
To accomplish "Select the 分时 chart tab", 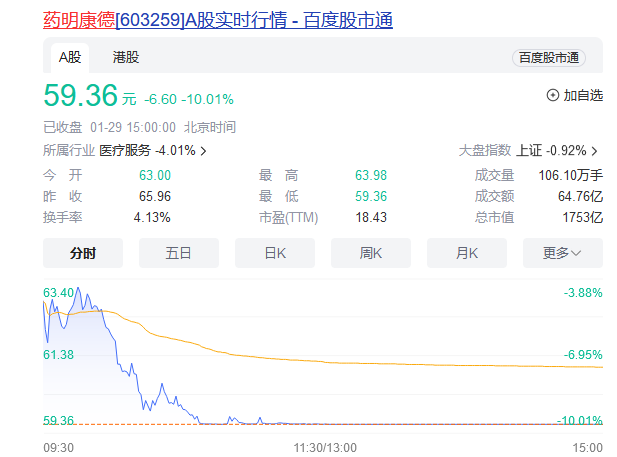I will coord(83,253).
